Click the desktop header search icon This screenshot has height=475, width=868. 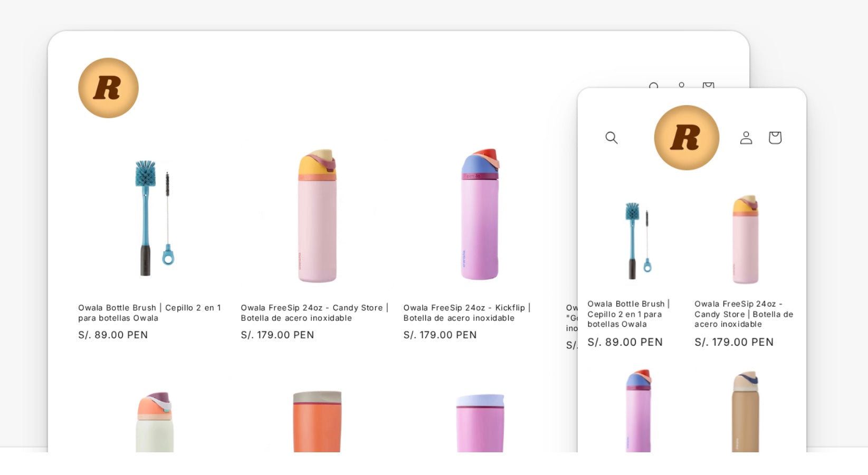(x=654, y=85)
